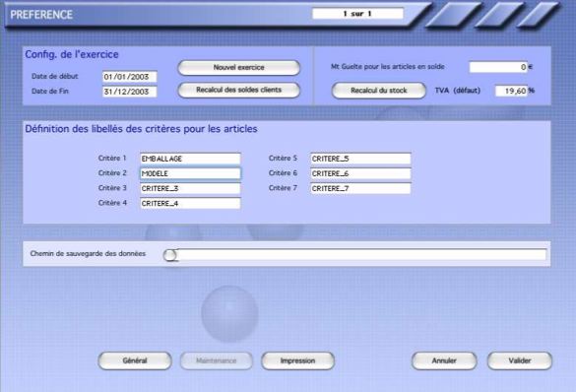Select the Maintenance tab
Viewport: 576px width, 392px height.
(217, 360)
